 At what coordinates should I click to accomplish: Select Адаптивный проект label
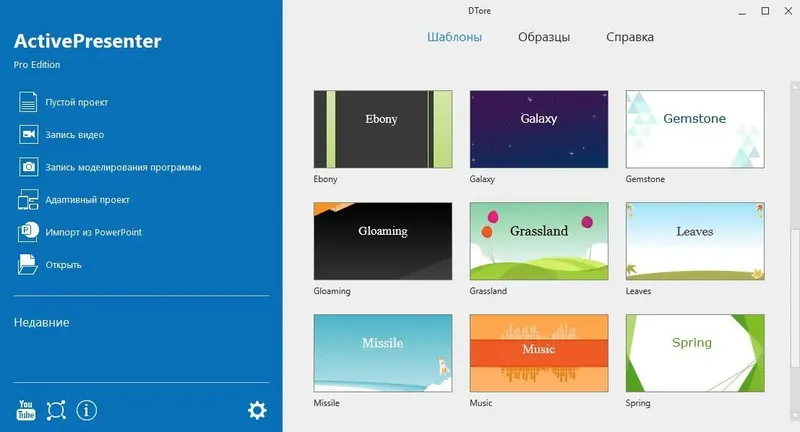click(87, 200)
